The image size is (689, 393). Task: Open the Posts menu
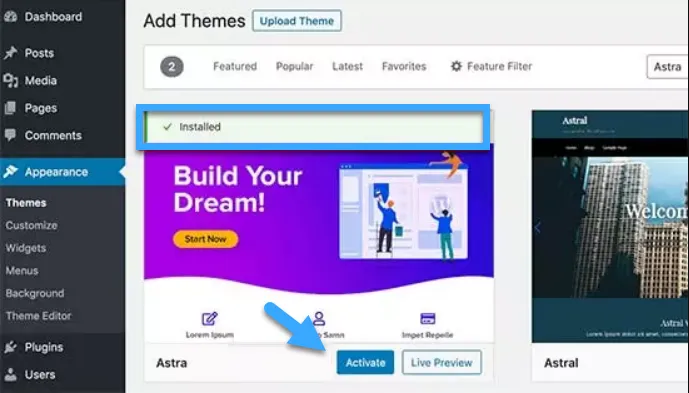(x=39, y=53)
